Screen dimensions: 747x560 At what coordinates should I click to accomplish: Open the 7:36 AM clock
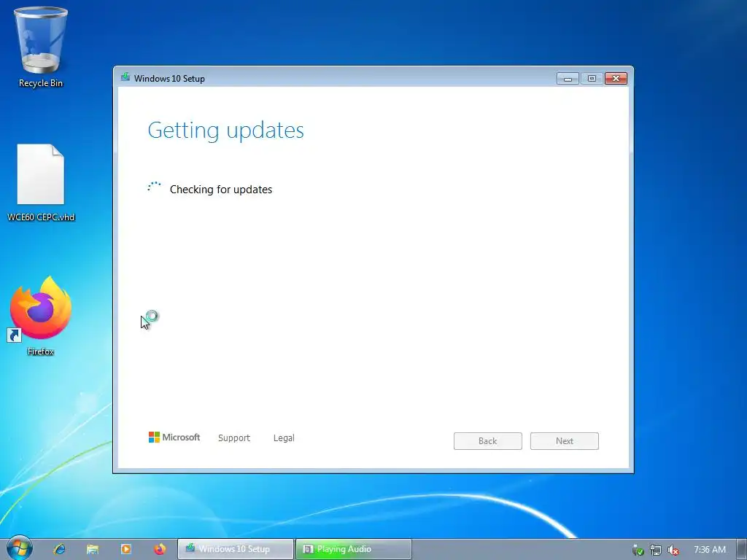pos(709,550)
